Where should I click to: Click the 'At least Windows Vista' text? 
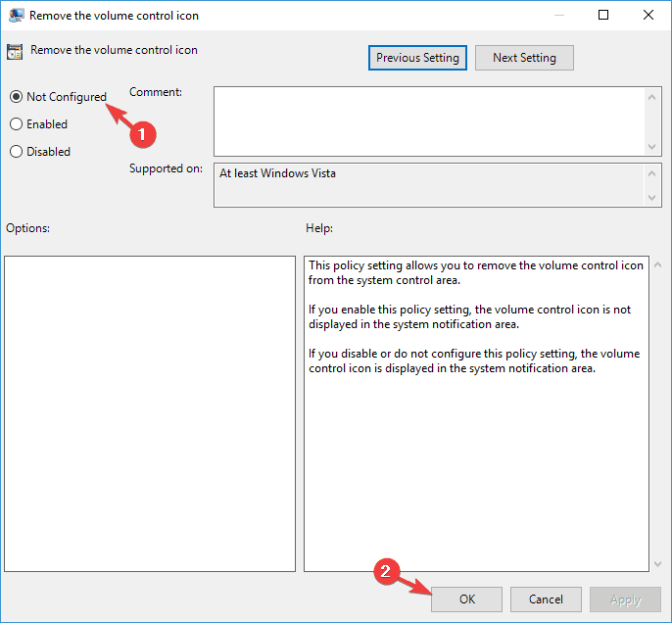click(x=277, y=173)
